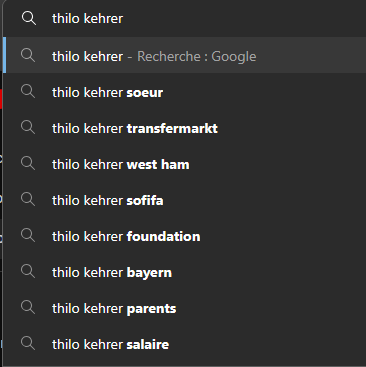Click the magnifier icon beside 'parents' suggestion

pyautogui.click(x=28, y=307)
